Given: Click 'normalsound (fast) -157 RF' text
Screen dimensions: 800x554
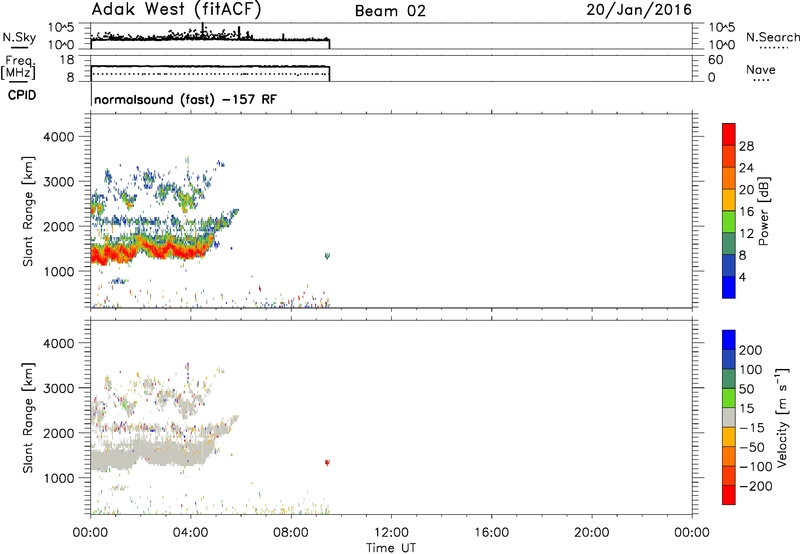Looking at the screenshot, I should (x=186, y=99).
